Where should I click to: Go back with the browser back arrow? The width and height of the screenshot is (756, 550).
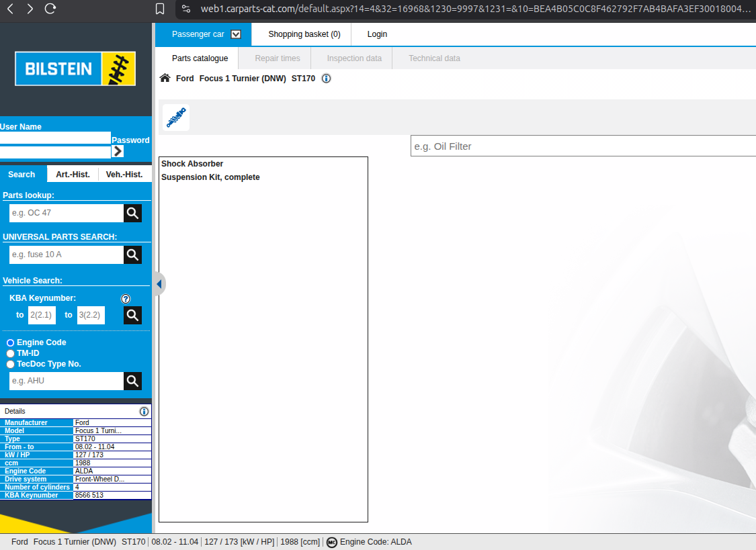pos(10,9)
